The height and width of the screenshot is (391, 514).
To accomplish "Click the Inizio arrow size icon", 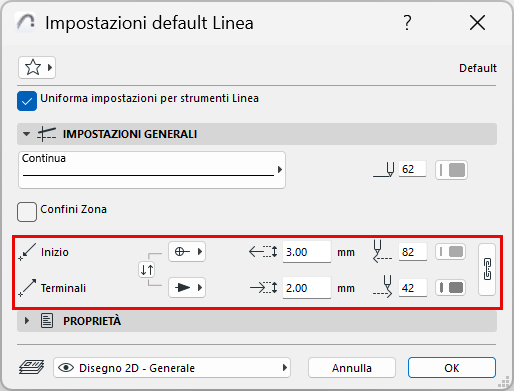I will (x=263, y=252).
